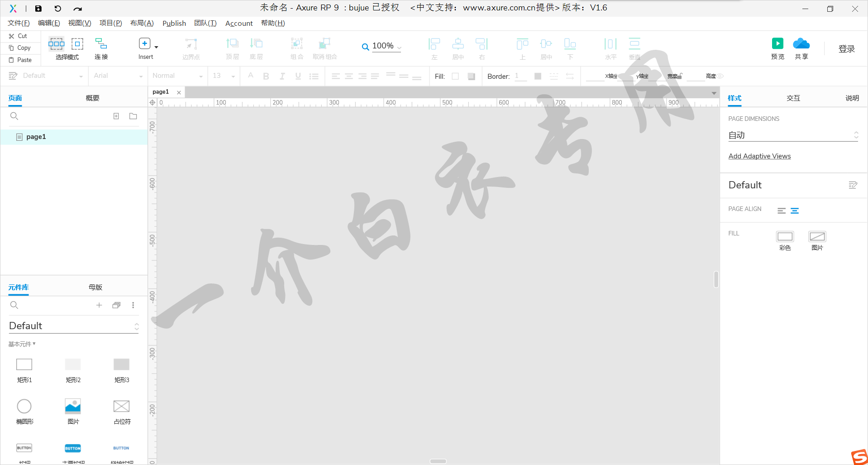Align right with 右 icon
The width and height of the screenshot is (868, 465).
tap(482, 44)
